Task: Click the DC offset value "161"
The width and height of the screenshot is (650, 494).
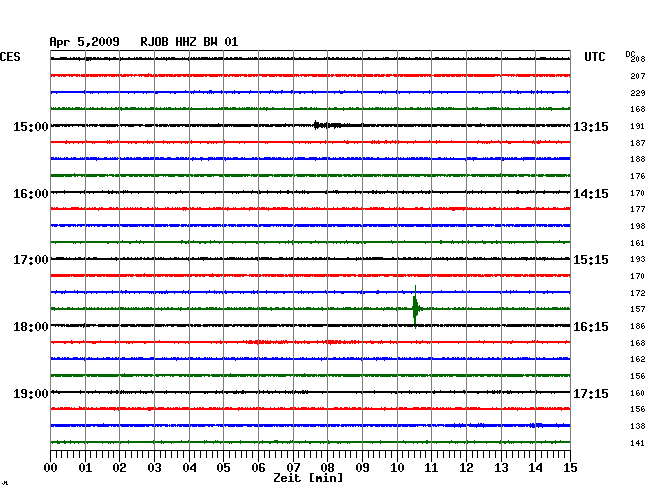Action: [x=638, y=243]
